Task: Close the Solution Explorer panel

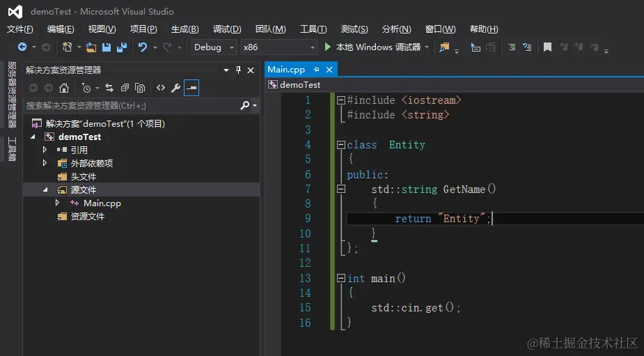Action: point(251,70)
